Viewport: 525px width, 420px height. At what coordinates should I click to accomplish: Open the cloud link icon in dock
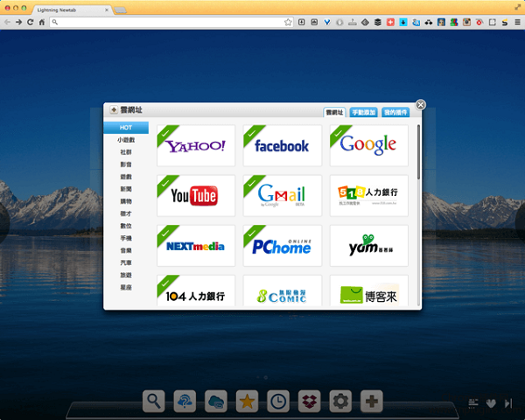(x=216, y=401)
